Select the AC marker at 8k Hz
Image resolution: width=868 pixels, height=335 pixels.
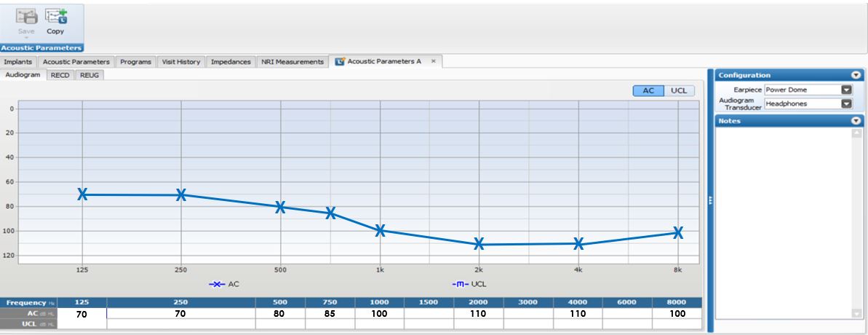(x=677, y=232)
